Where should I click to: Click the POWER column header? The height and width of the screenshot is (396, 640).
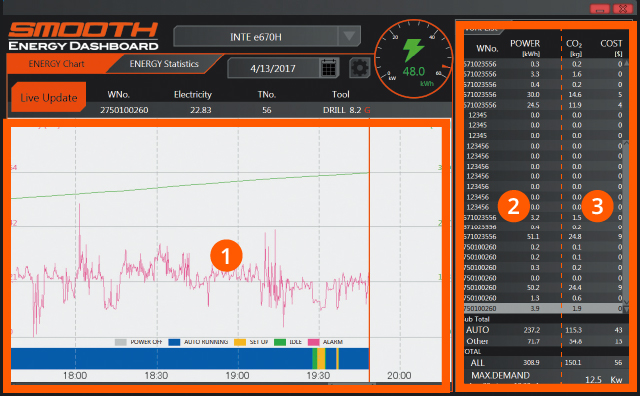525,47
